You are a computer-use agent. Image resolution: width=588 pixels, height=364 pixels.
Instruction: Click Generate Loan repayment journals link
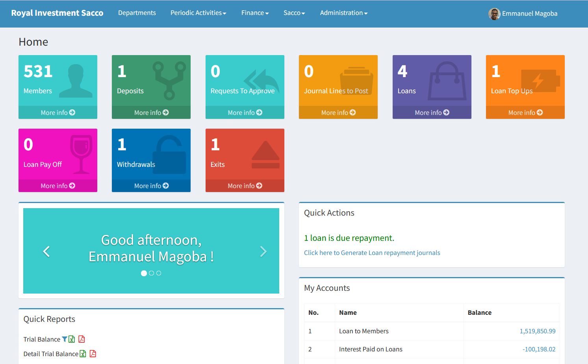pyautogui.click(x=372, y=253)
